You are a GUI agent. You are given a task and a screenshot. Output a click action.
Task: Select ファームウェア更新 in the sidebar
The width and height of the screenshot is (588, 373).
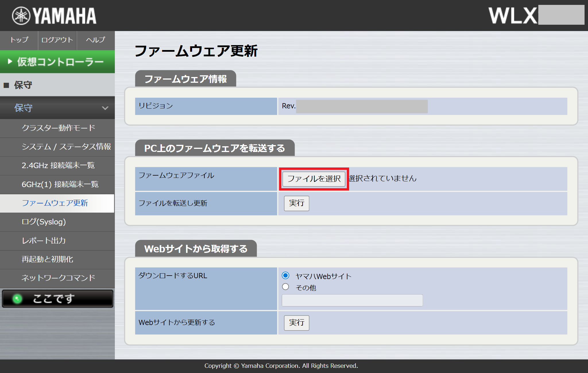tap(57, 203)
